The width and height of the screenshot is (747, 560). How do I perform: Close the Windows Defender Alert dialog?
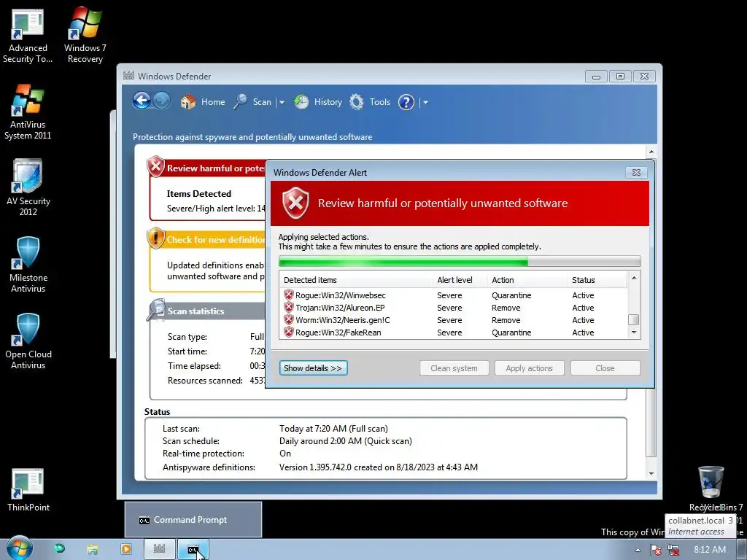636,172
